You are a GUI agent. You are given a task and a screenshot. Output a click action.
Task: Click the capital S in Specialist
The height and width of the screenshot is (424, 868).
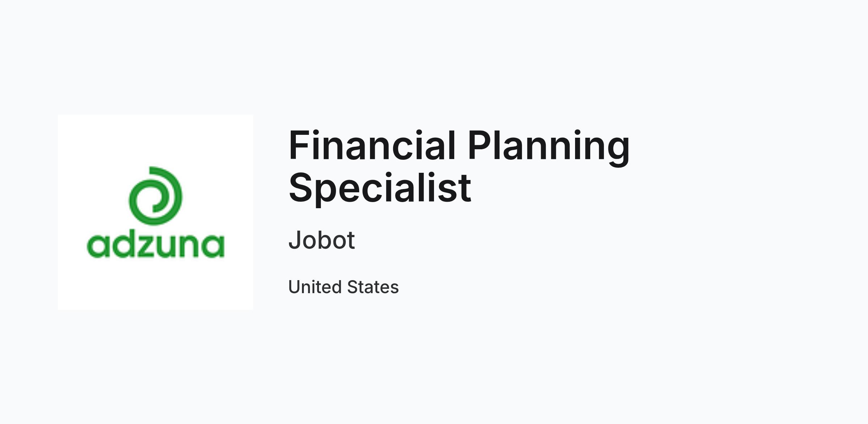[x=301, y=188]
